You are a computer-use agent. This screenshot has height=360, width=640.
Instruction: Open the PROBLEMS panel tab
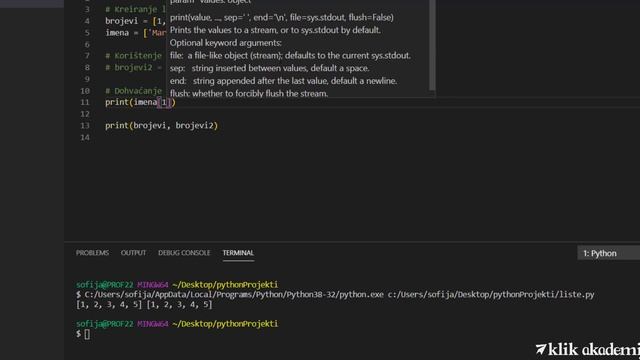[x=92, y=253]
